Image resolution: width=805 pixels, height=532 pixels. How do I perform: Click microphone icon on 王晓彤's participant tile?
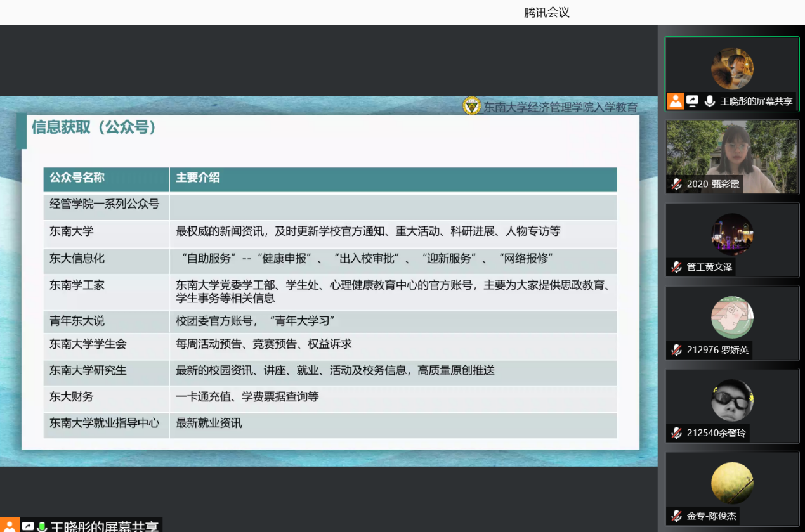coord(710,101)
